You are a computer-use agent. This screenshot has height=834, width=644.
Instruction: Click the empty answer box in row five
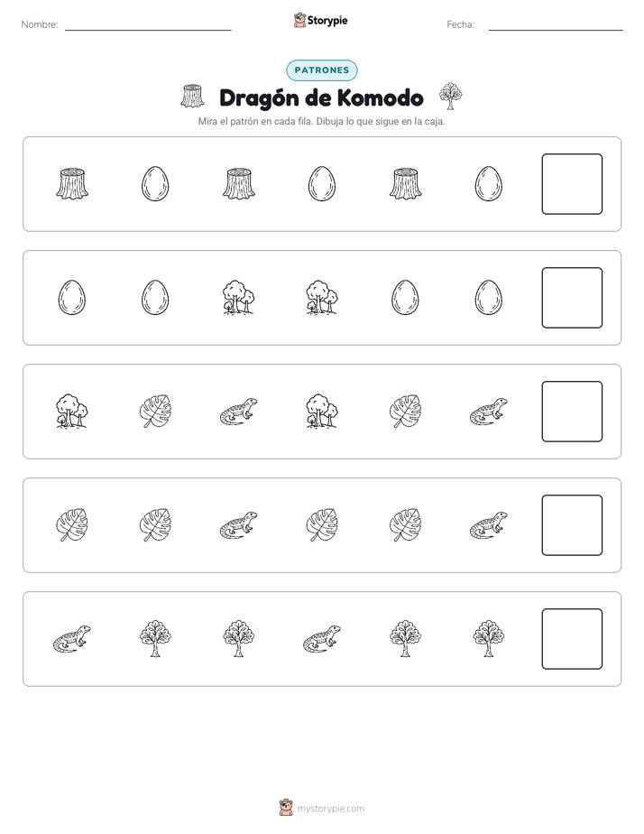pos(572,639)
